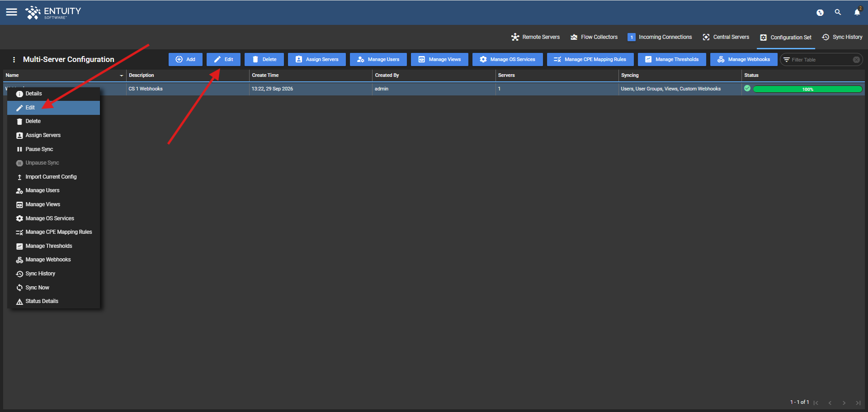Open the Sync History tab

click(842, 37)
